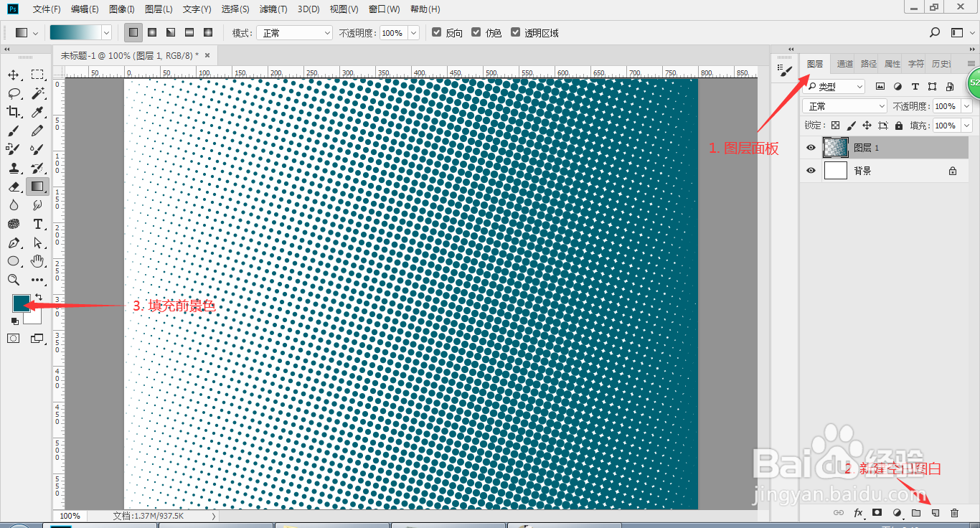The height and width of the screenshot is (528, 980).
Task: Select the Rectangular Marquee tool
Action: pos(37,75)
